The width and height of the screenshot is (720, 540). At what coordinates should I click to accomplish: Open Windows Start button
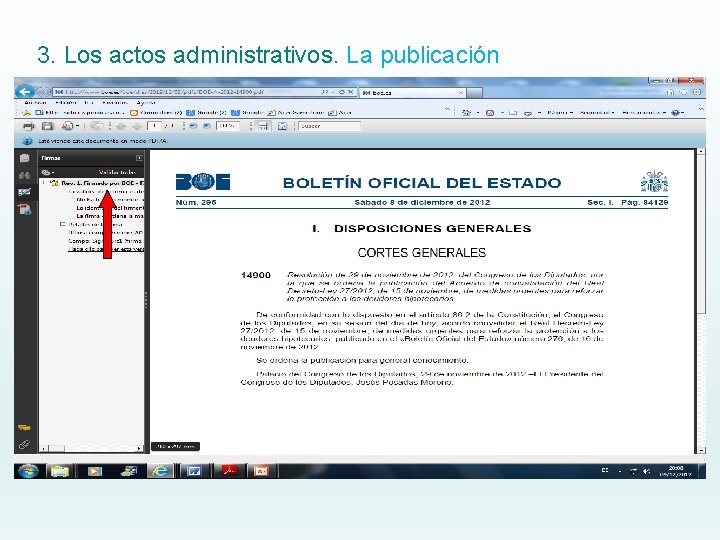pos(28,471)
